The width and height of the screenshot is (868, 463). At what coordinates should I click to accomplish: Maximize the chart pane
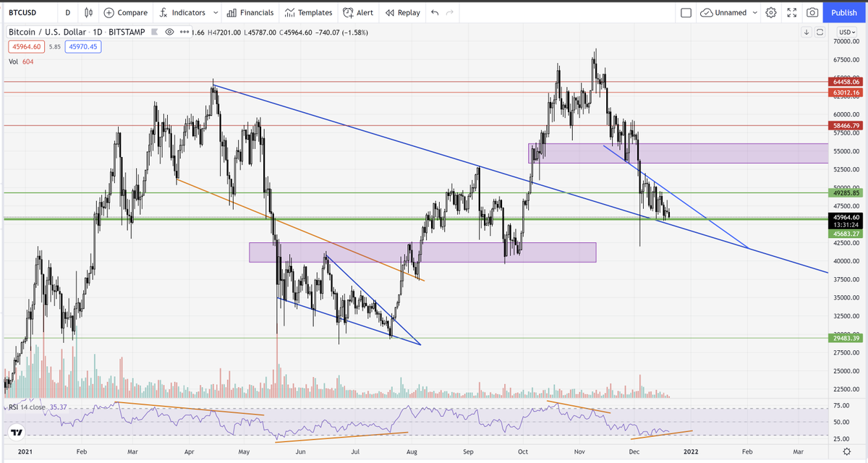coord(820,32)
